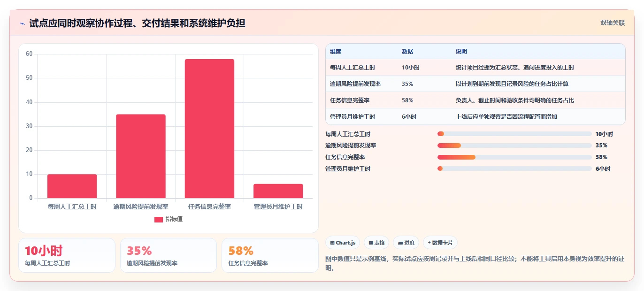Viewport: 644px width, 291px height.
Task: Click the description 以计划到期前发现且记录风险的任务占比计算
Action: click(512, 84)
